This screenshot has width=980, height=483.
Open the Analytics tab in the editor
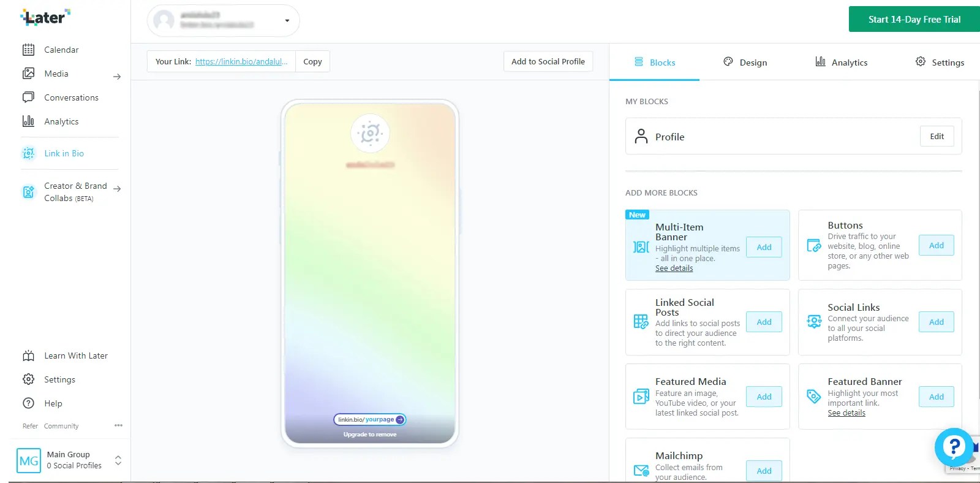pos(841,63)
